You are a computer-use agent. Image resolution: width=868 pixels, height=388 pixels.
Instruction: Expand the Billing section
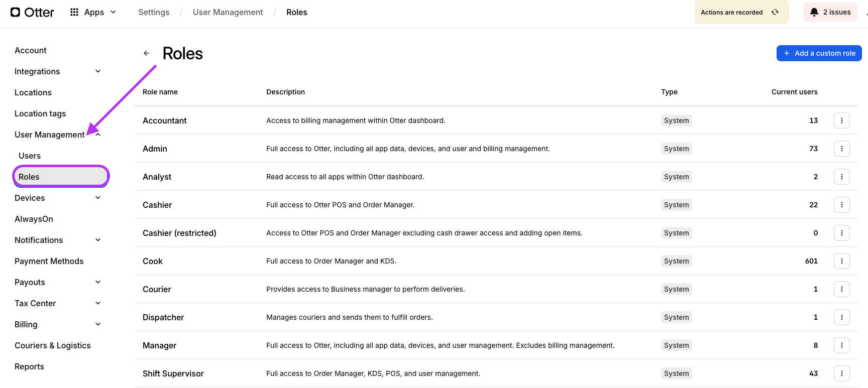98,324
